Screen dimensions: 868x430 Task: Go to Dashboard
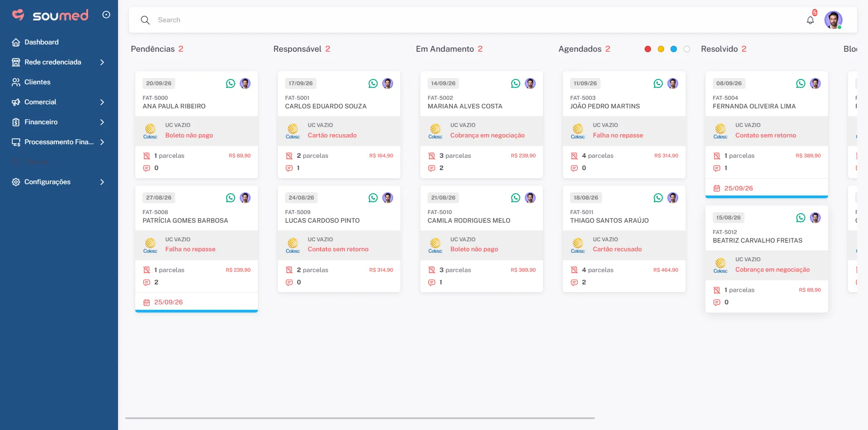59,42
